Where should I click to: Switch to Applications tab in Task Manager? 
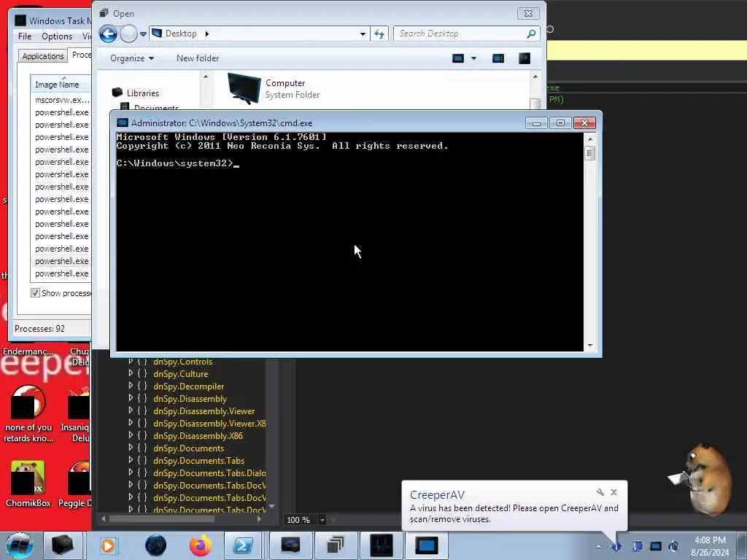(43, 55)
